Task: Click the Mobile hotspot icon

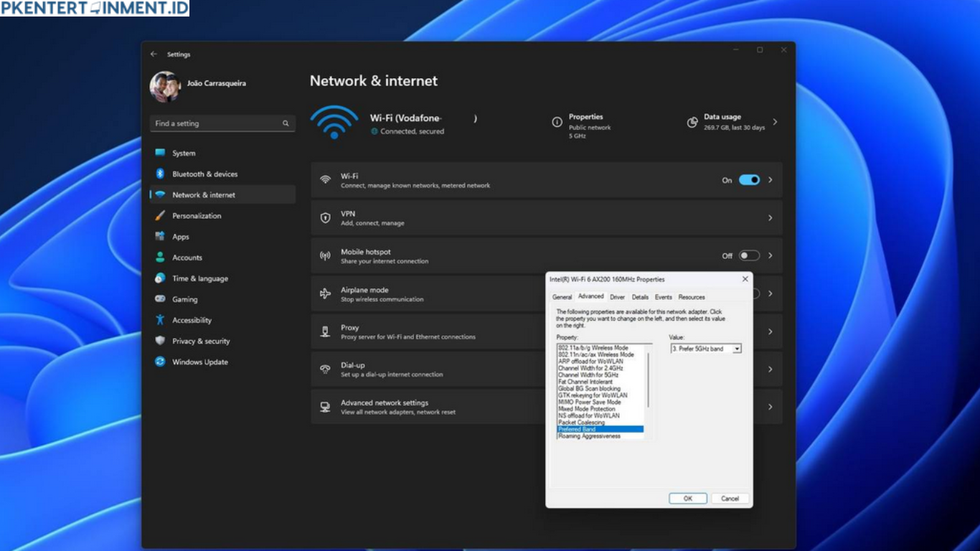Action: [324, 255]
